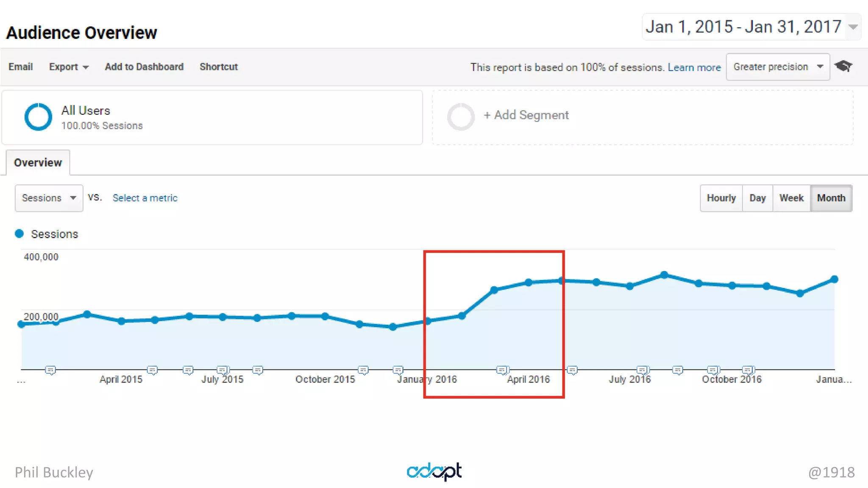Open annotation icon left of October 2015
Image resolution: width=868 pixels, height=488 pixels.
coord(258,371)
